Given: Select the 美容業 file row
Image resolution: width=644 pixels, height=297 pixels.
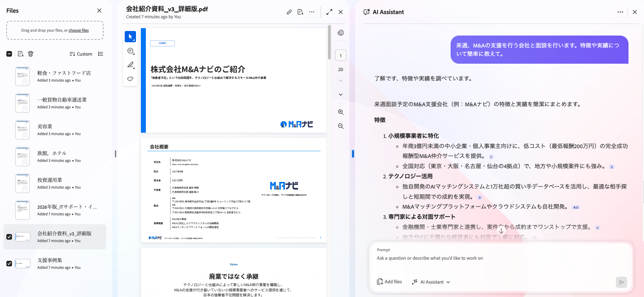Looking at the screenshot, I should 55,130.
